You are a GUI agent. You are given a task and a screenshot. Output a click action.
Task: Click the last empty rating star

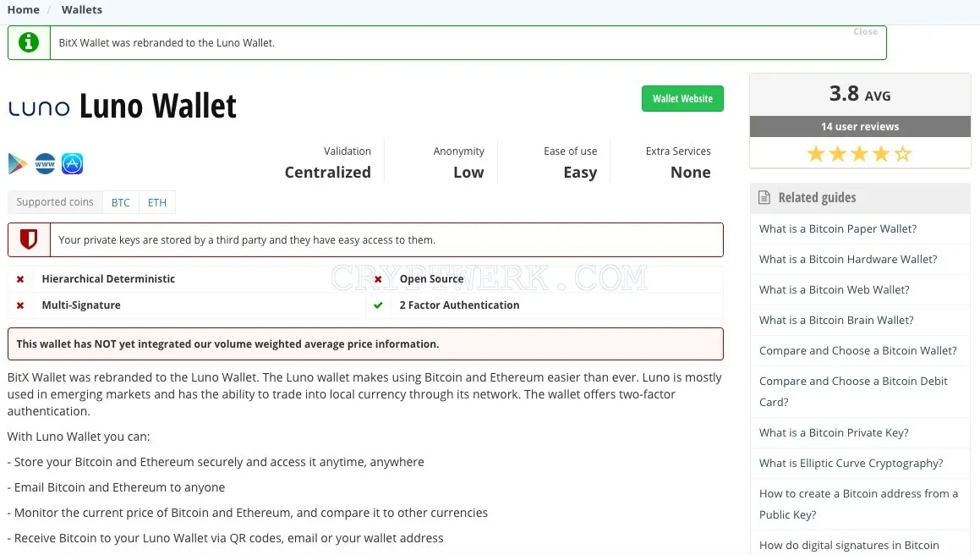[x=903, y=153]
